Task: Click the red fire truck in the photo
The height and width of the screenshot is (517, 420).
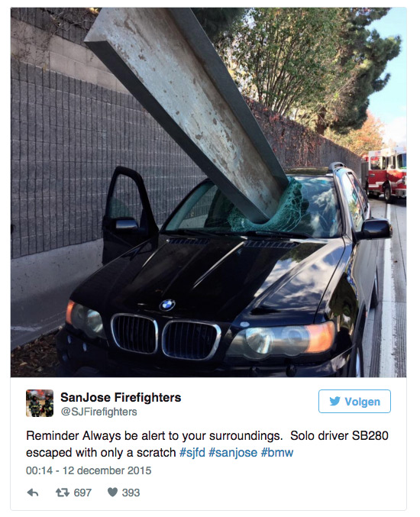Action: click(386, 173)
